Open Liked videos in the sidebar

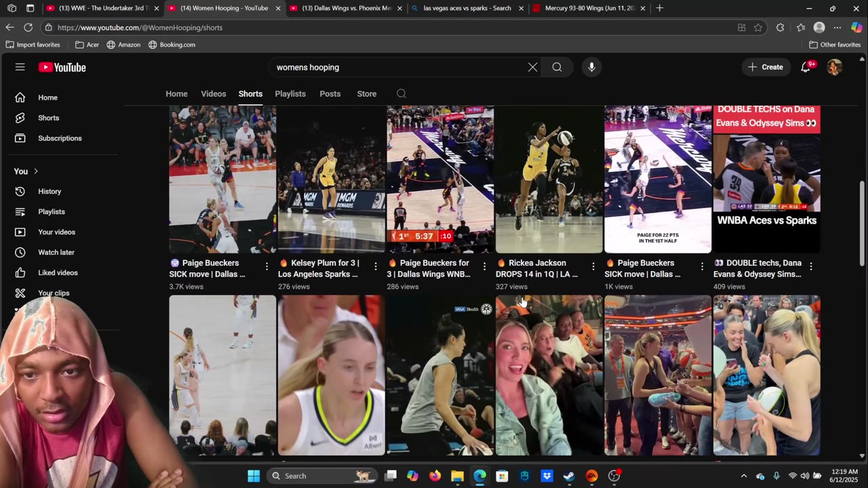[x=58, y=272]
